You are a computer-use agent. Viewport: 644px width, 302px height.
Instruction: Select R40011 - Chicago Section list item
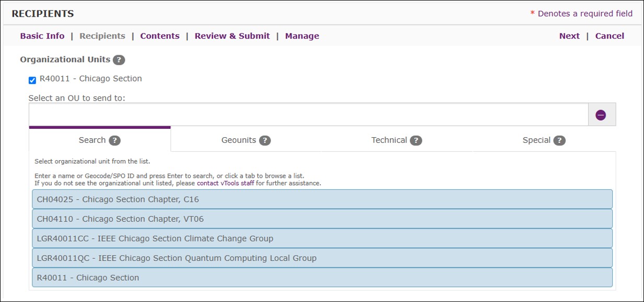coord(322,277)
